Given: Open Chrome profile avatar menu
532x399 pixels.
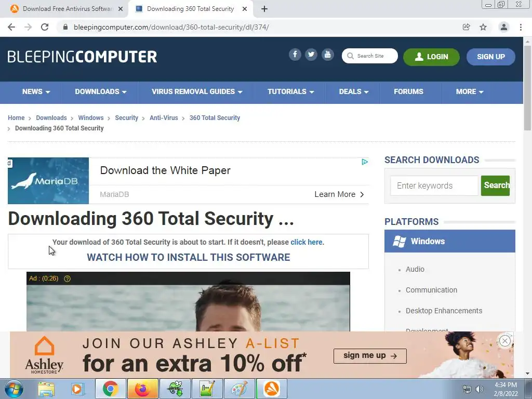Looking at the screenshot, I should click(x=504, y=27).
